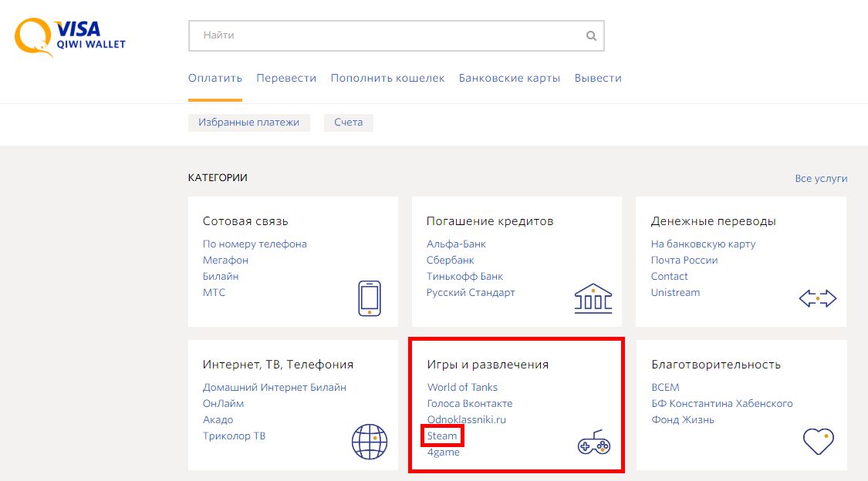Open Избранные платежи
Image resolution: width=868 pixels, height=481 pixels.
[x=248, y=123]
